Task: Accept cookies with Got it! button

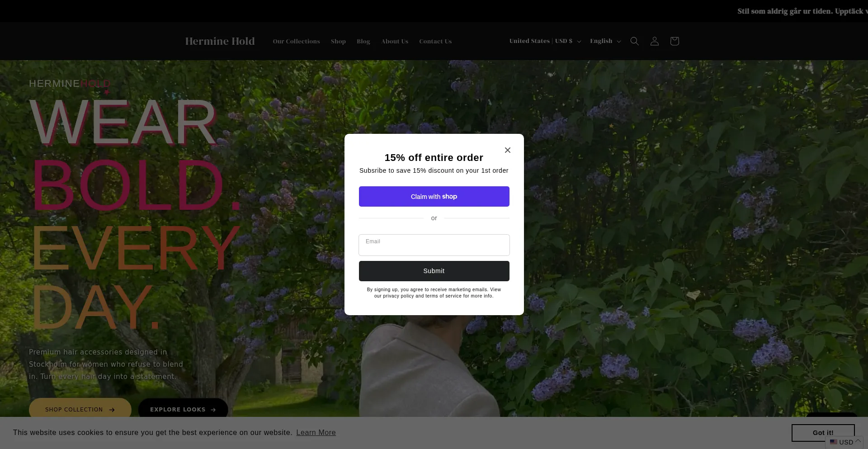Action: coord(823,433)
